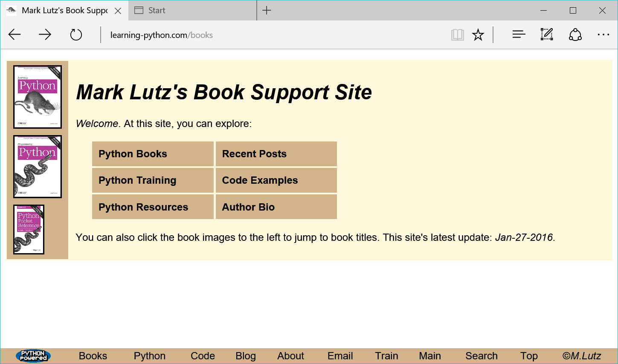The image size is (618, 364).
Task: Close the Mark Lutz's Book Support tab
Action: [x=118, y=11]
